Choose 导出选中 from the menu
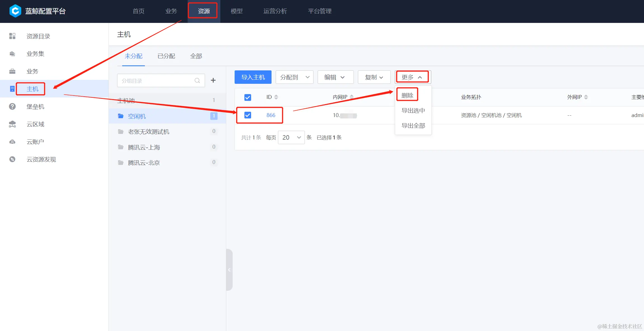This screenshot has height=331, width=644. pyautogui.click(x=413, y=110)
